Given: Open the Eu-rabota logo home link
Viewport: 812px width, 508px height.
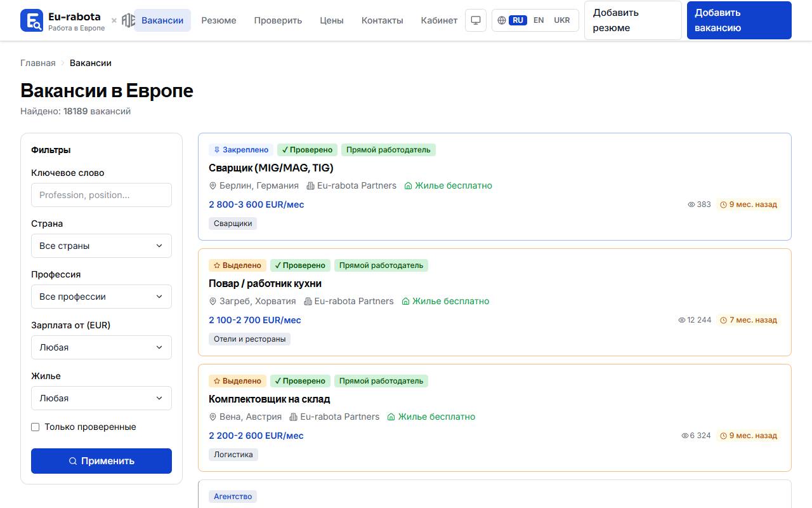Looking at the screenshot, I should pyautogui.click(x=63, y=20).
